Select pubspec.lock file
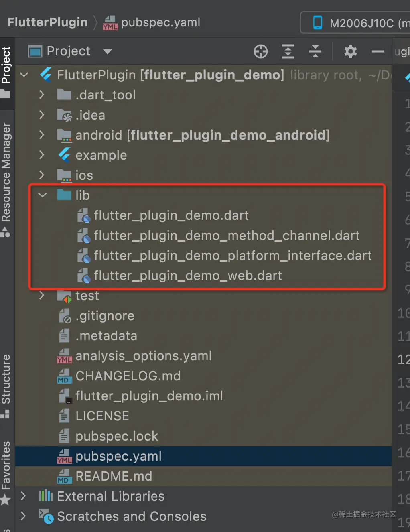This screenshot has height=532, width=410. tap(117, 436)
